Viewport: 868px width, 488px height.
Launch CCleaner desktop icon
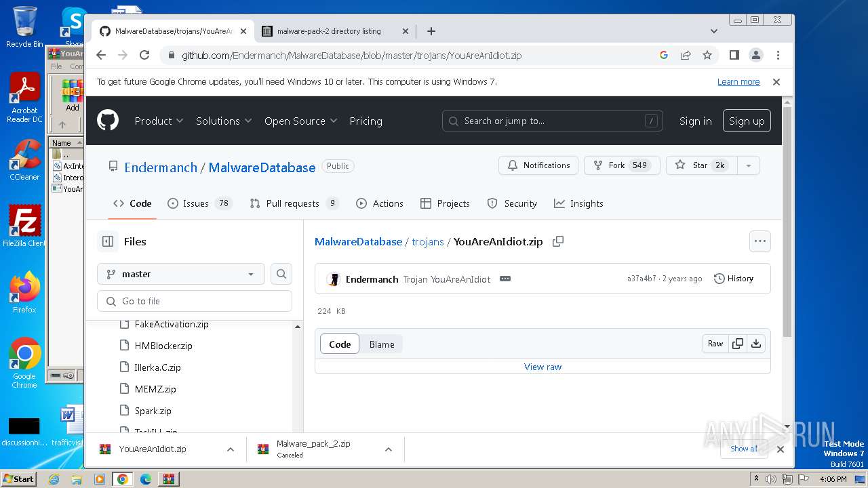[24, 160]
